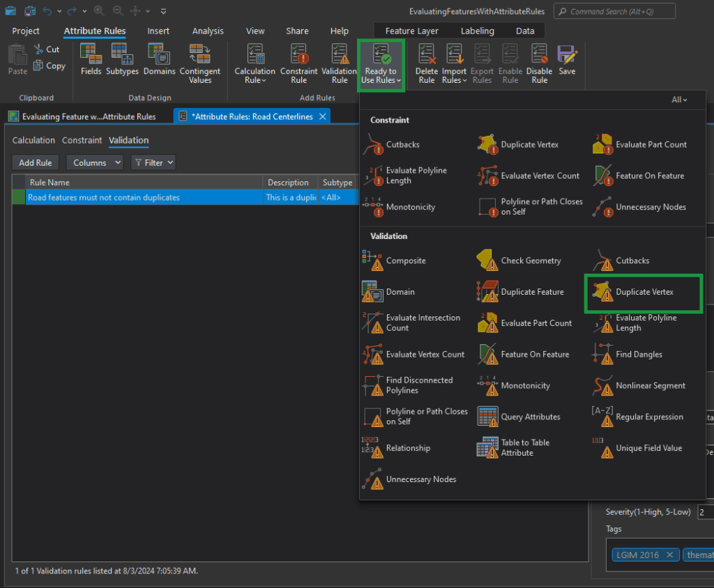Screen dimensions: 714x588
Task: Choose Find Dangles validation rule
Action: 638,355
